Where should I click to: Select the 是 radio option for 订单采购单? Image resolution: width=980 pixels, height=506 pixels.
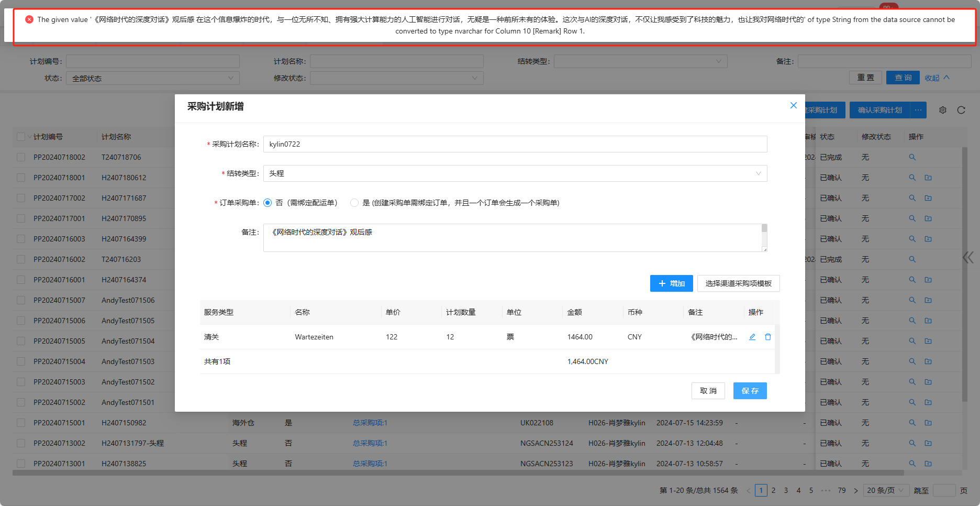coord(354,203)
